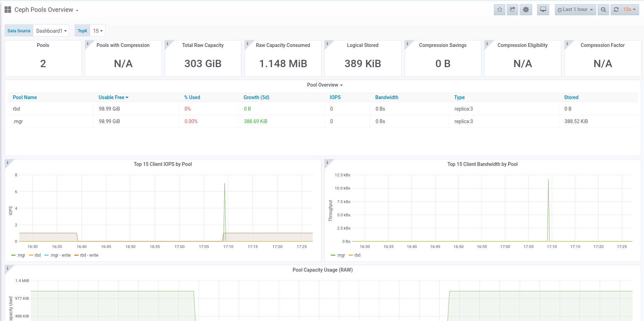Click the Logical Stored panel title
The width and height of the screenshot is (644, 321).
(x=363, y=45)
